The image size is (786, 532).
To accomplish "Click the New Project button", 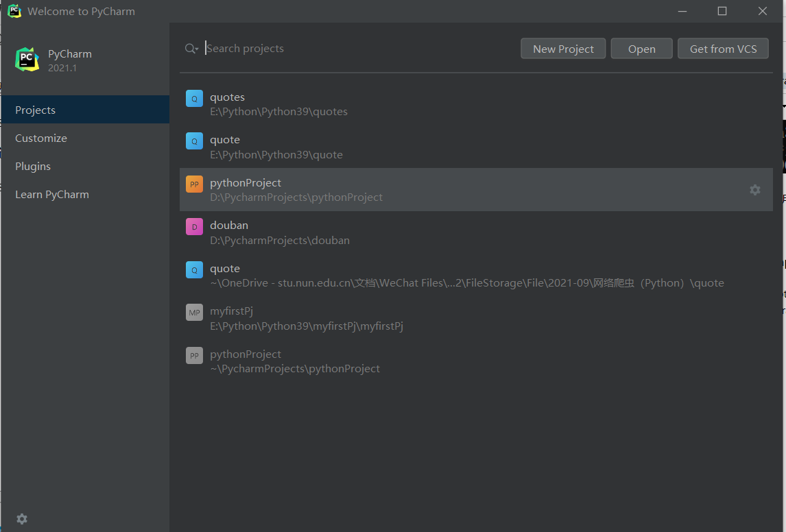I will (x=563, y=49).
